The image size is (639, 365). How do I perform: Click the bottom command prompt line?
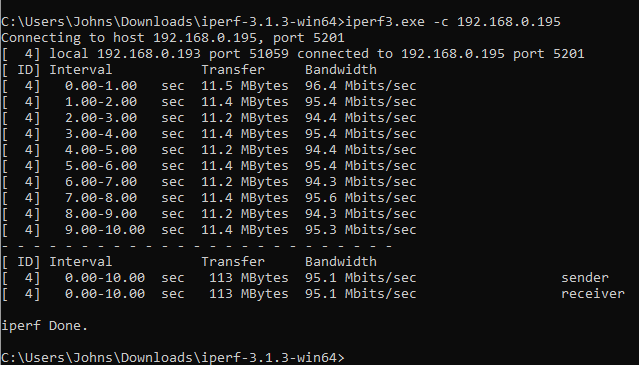(173, 358)
